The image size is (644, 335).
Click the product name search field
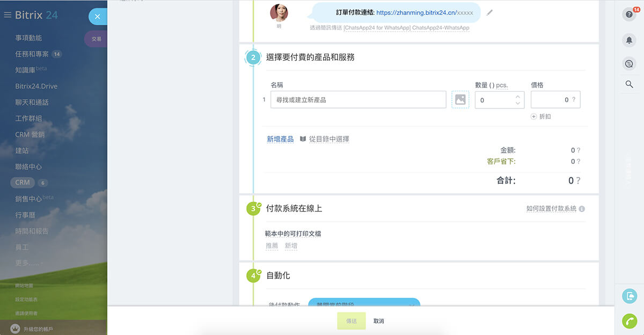[x=358, y=100]
